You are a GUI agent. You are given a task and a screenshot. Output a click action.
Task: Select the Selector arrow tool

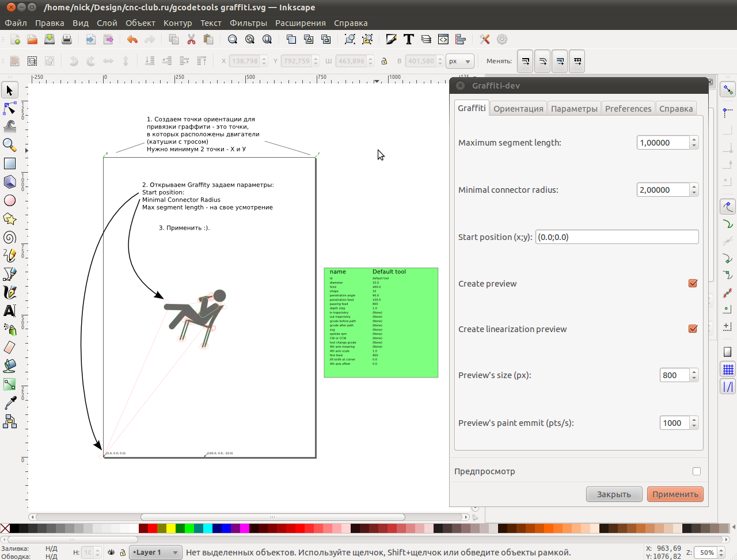pyautogui.click(x=10, y=90)
